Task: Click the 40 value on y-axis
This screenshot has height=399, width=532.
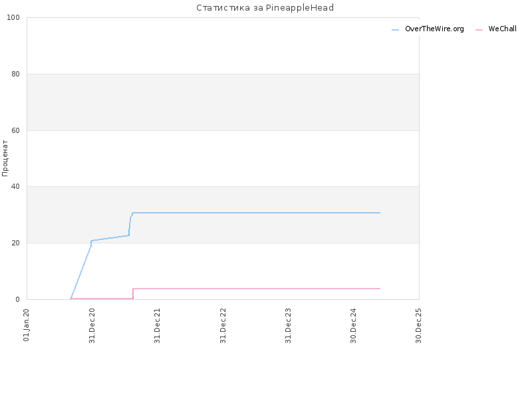Action: click(15, 187)
